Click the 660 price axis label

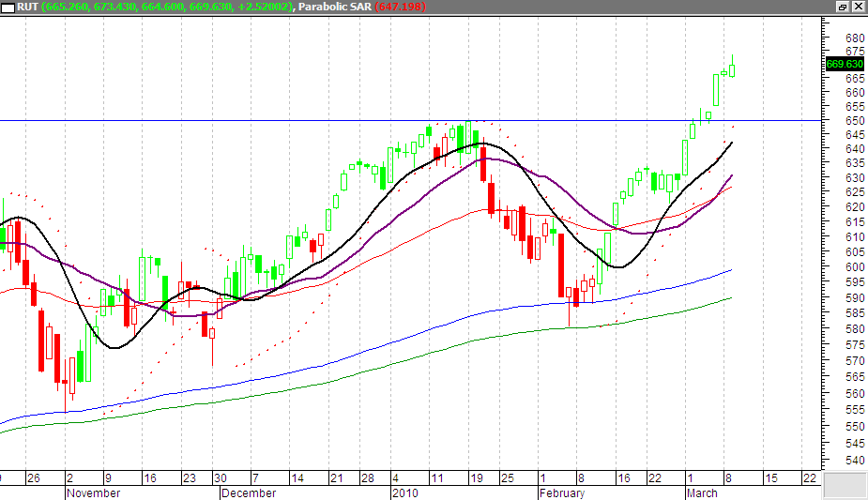coord(855,92)
